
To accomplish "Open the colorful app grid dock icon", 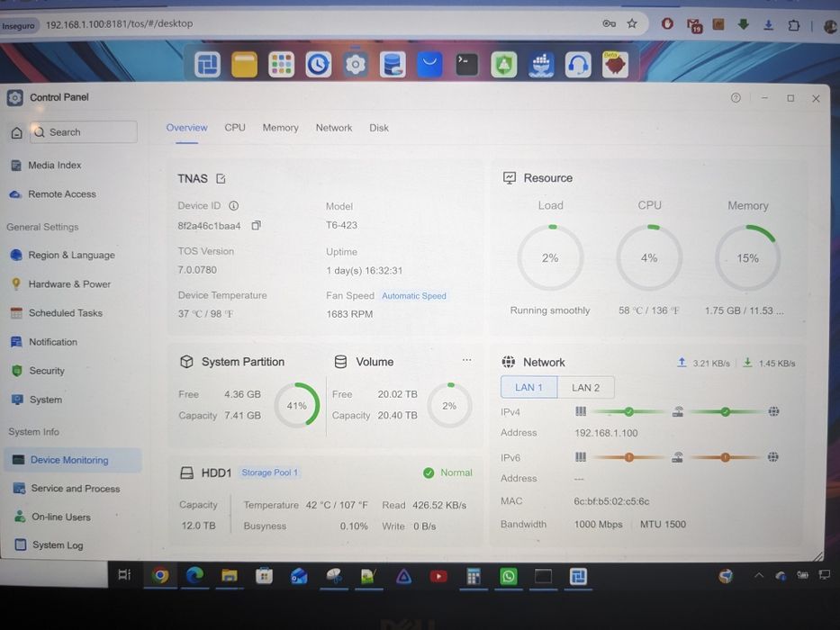I will (x=281, y=65).
